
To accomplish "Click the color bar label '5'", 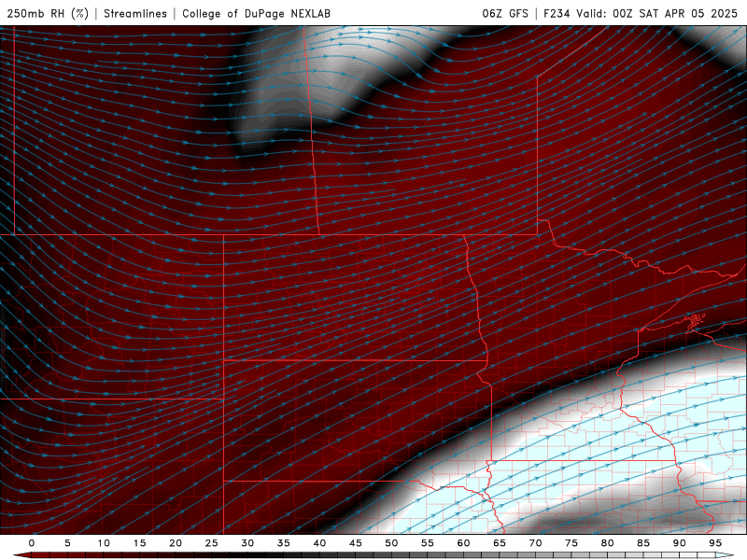I will click(x=67, y=543).
